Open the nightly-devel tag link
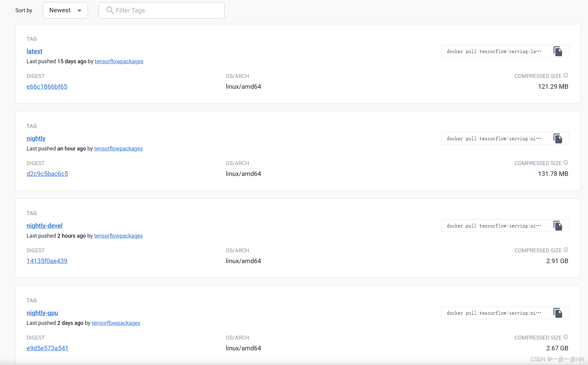Image resolution: width=588 pixels, height=365 pixels. click(44, 226)
